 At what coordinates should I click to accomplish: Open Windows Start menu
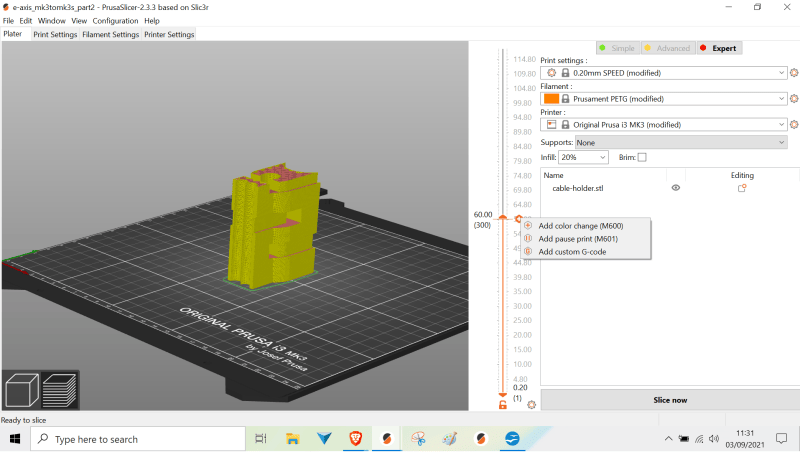pyautogui.click(x=15, y=439)
